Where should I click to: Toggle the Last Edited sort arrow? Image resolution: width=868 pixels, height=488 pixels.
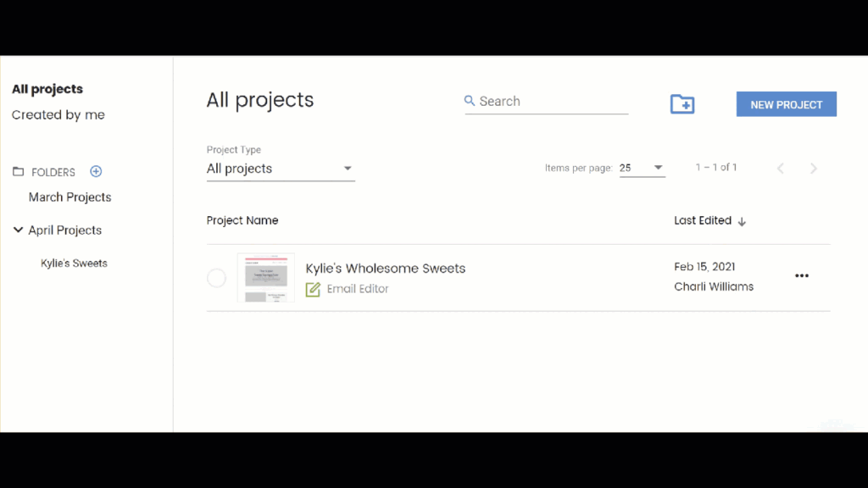click(x=742, y=221)
